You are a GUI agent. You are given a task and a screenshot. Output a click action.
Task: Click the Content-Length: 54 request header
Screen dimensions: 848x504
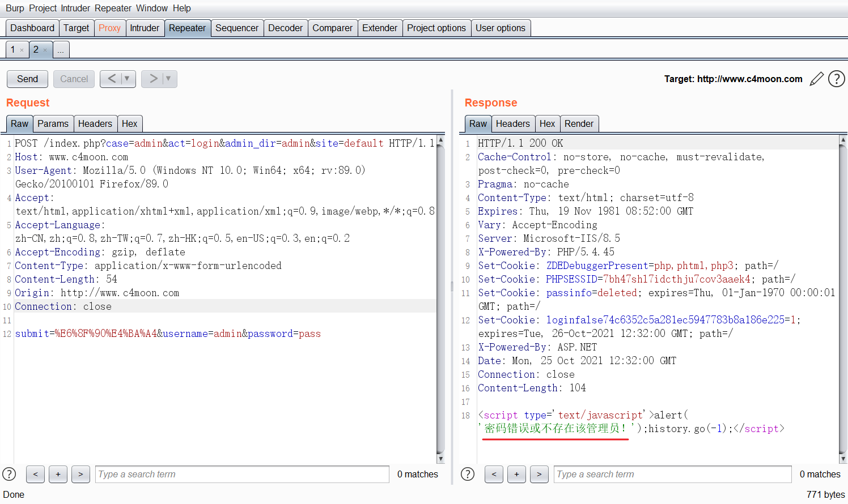[66, 279]
